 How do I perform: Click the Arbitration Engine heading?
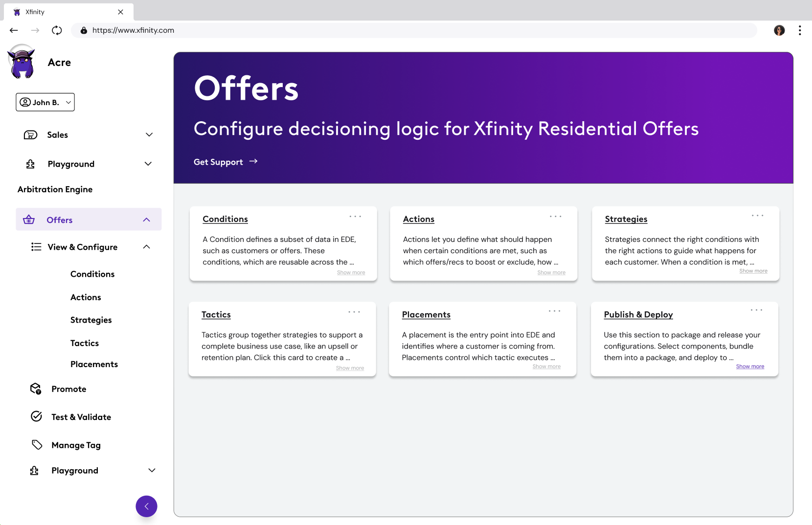(x=55, y=189)
